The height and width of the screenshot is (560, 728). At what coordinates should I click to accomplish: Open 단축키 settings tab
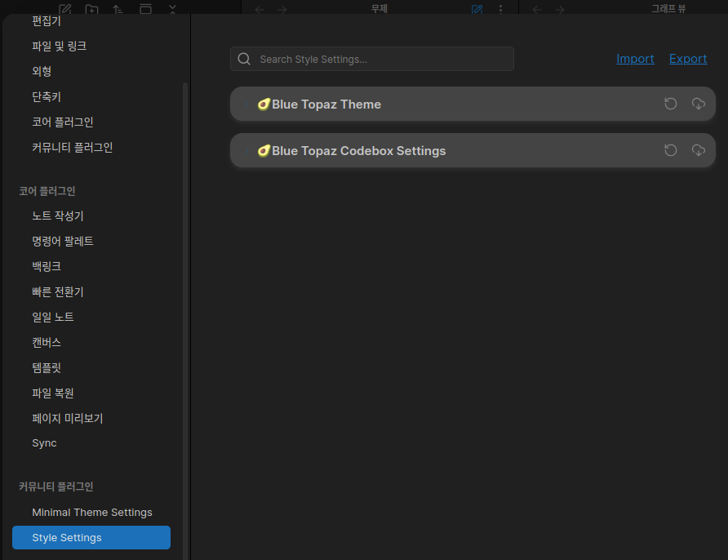91,96
